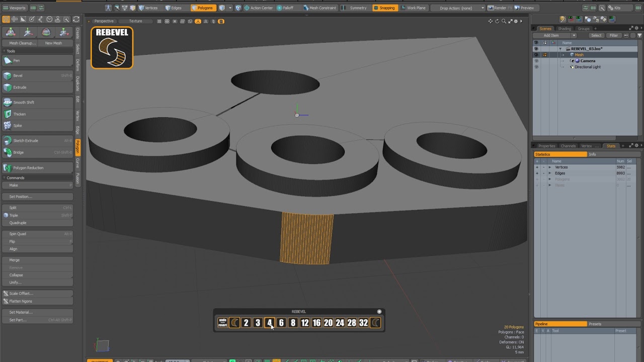Click the Mesh Cleanup button
Image resolution: width=644 pixels, height=362 pixels.
(22, 43)
